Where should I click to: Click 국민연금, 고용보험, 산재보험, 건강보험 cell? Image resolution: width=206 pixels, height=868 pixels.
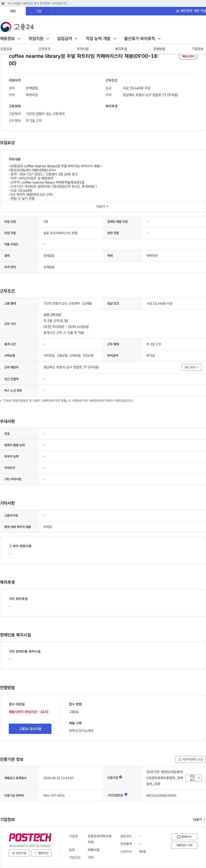(x=68, y=356)
